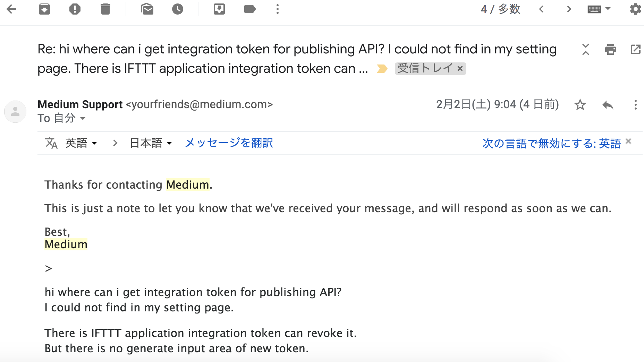
Task: Expand recipient details next to To 自分
Action: tap(83, 119)
